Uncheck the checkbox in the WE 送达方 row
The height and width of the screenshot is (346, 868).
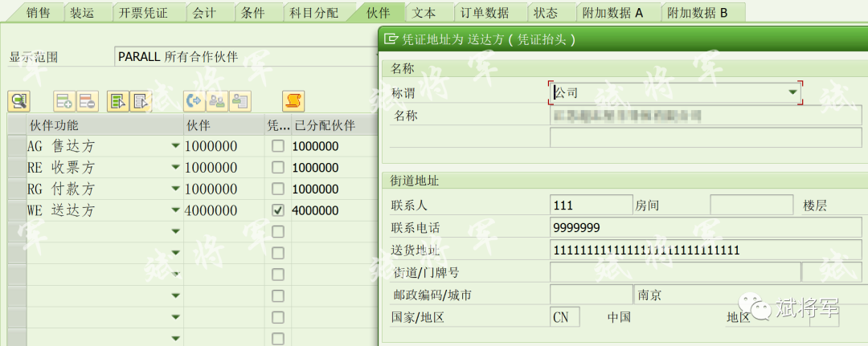[x=278, y=210]
